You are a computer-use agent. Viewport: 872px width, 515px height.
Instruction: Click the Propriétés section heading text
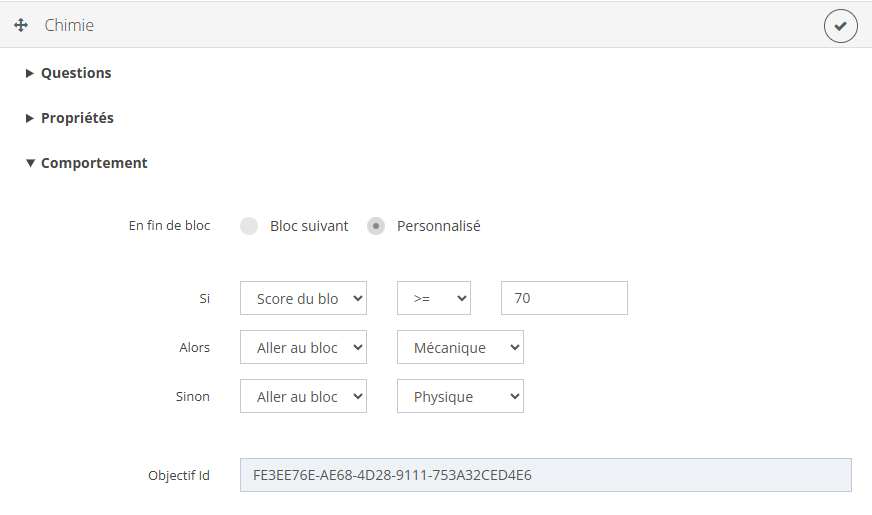pyautogui.click(x=77, y=118)
